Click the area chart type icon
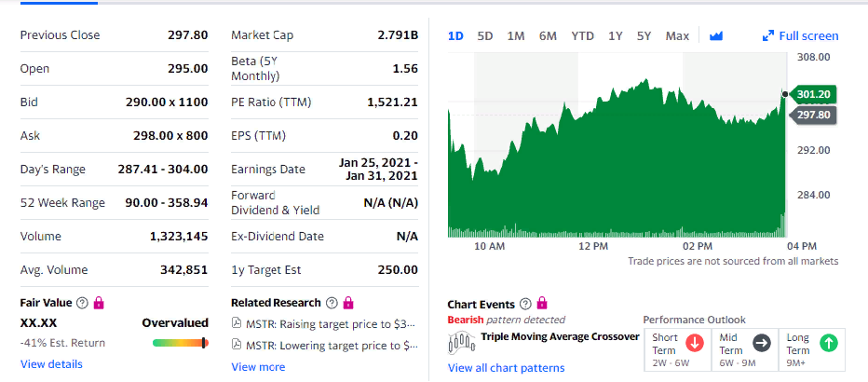Viewport: 868px width, 382px height. click(x=715, y=36)
